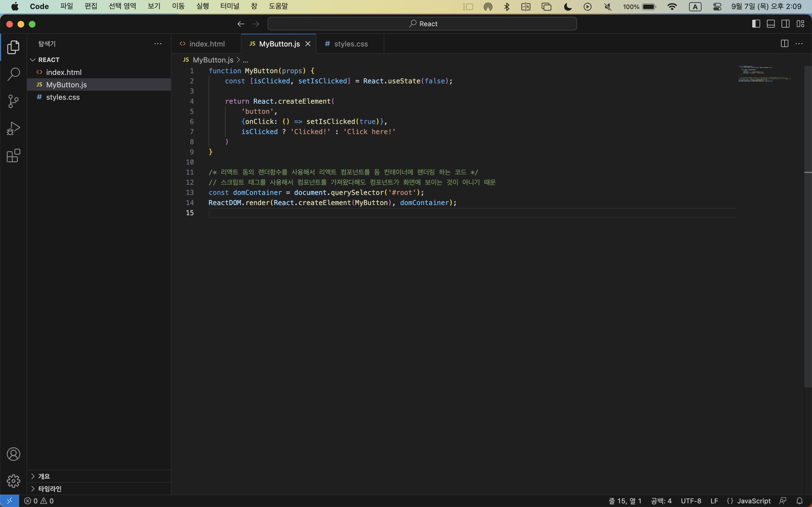The width and height of the screenshot is (812, 507).
Task: Toggle the primary side bar
Action: click(x=756, y=24)
